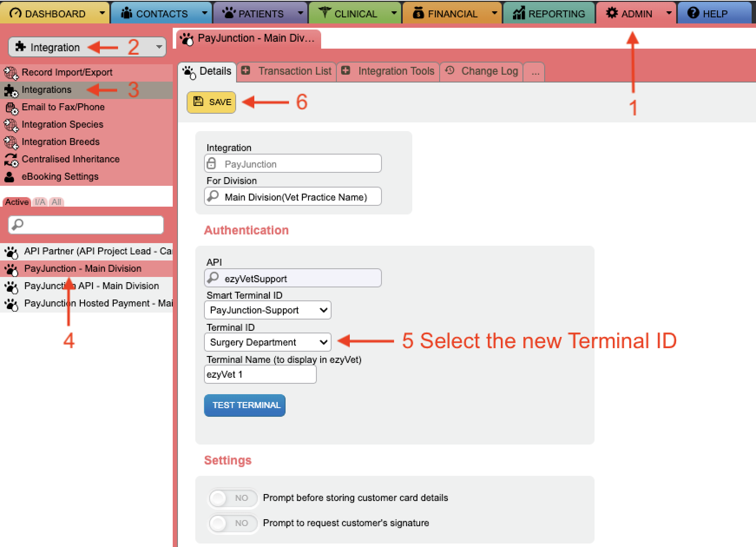Click the Reporting chart icon
The height and width of the screenshot is (547, 756).
(519, 13)
